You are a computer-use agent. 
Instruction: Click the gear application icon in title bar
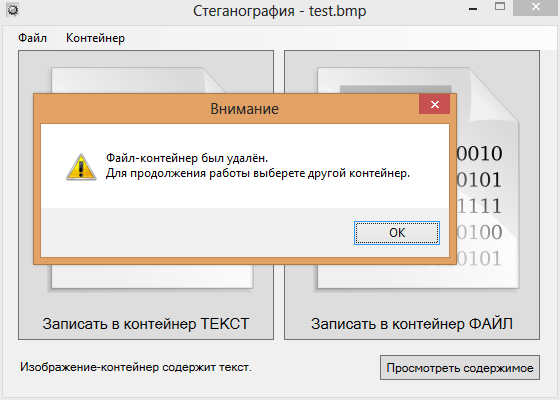click(13, 10)
